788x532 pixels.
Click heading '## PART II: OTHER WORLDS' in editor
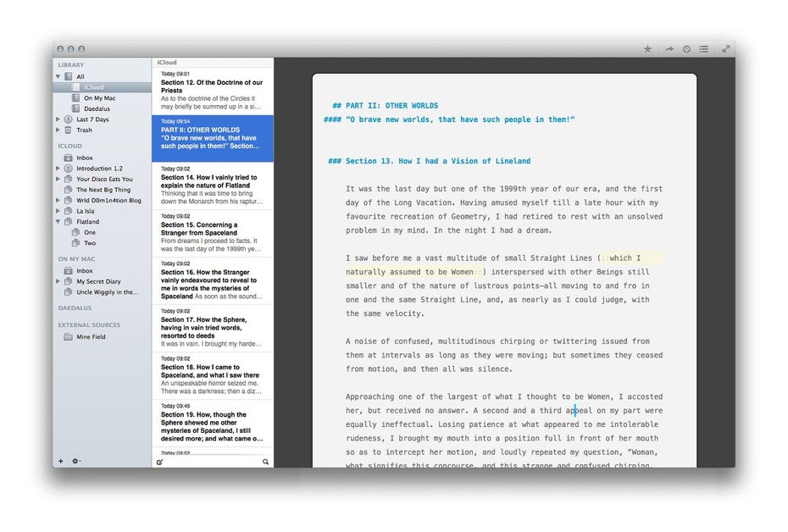click(x=385, y=106)
